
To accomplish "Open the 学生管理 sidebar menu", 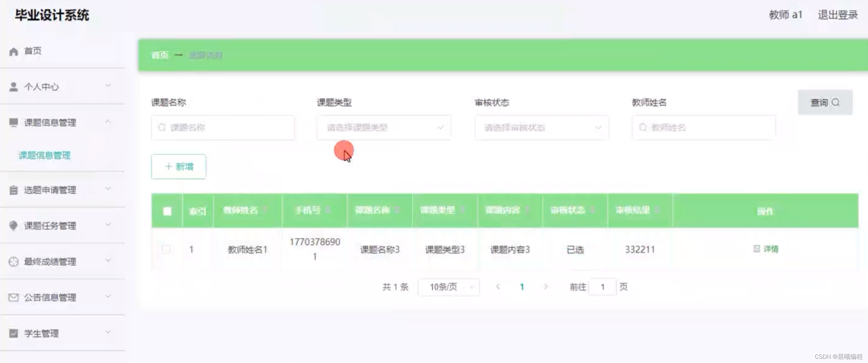I will [62, 333].
